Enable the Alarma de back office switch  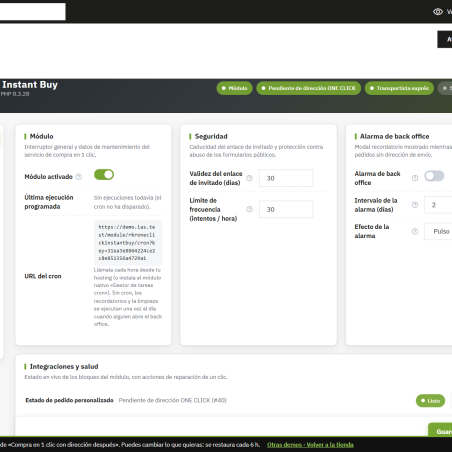[x=434, y=176]
